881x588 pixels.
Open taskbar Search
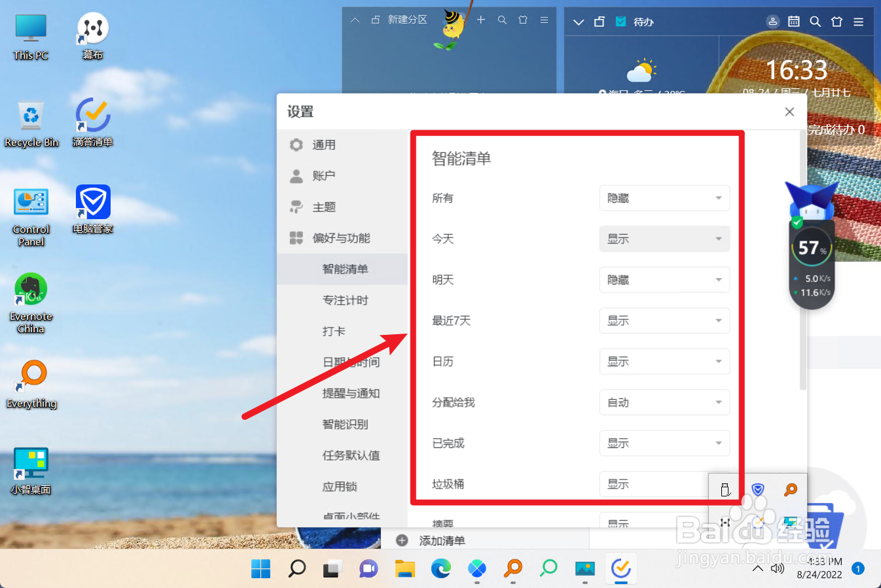(x=297, y=568)
